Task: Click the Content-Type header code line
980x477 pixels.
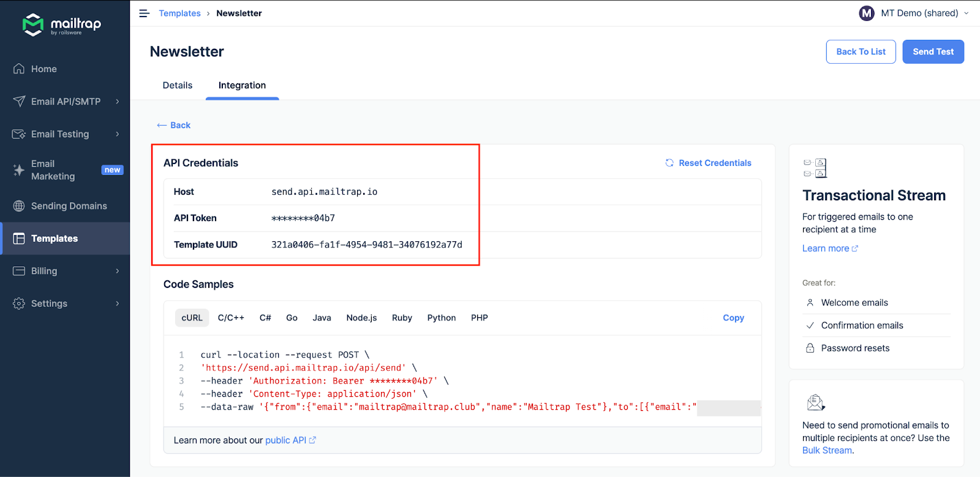Action: tap(314, 394)
